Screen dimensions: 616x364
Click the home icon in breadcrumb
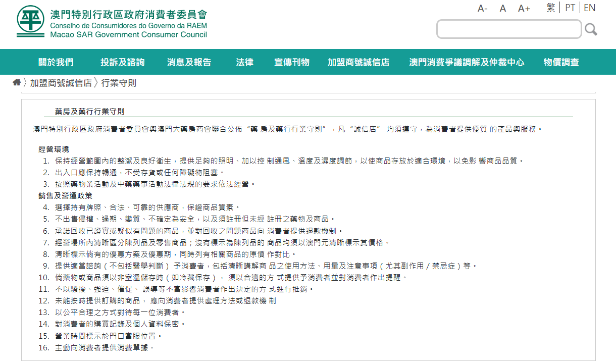(x=17, y=82)
